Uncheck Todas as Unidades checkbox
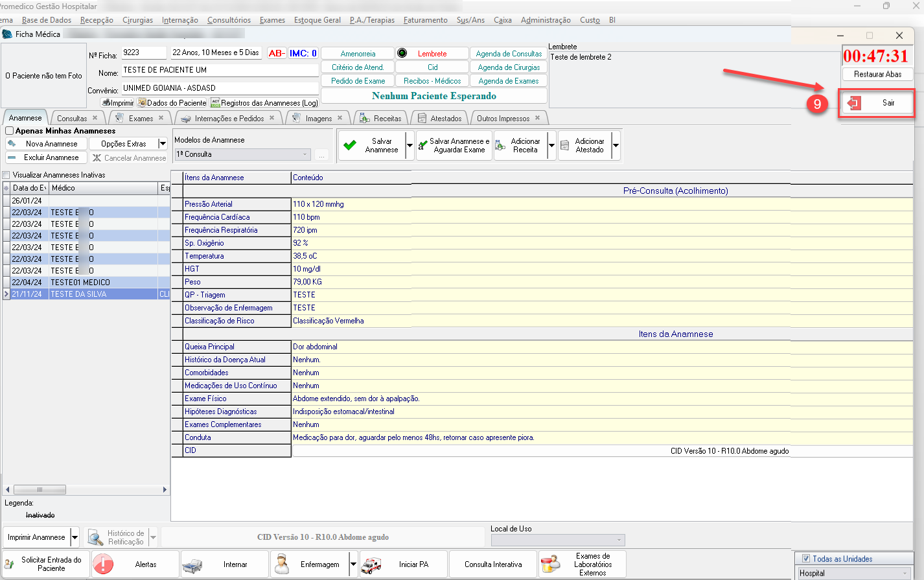 pos(806,559)
